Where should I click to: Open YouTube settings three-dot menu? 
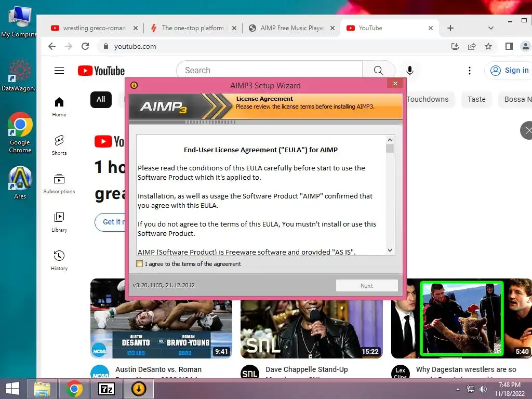[x=470, y=70]
